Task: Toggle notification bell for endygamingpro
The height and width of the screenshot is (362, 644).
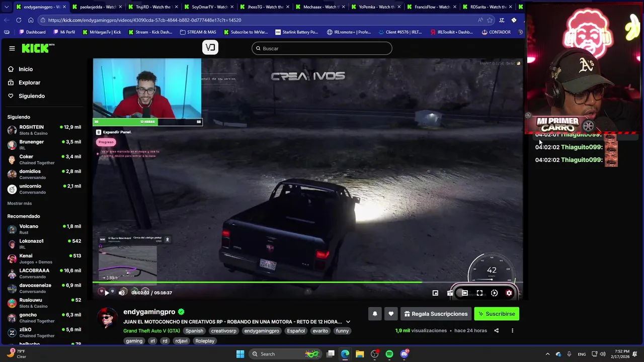Action: [374, 314]
